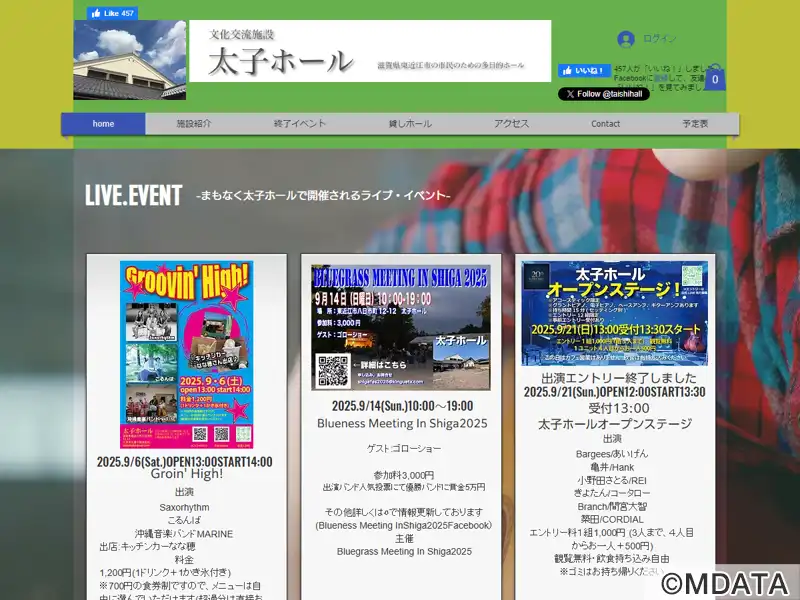Click the 受付13:00 text
The image size is (800, 600).
(x=618, y=408)
